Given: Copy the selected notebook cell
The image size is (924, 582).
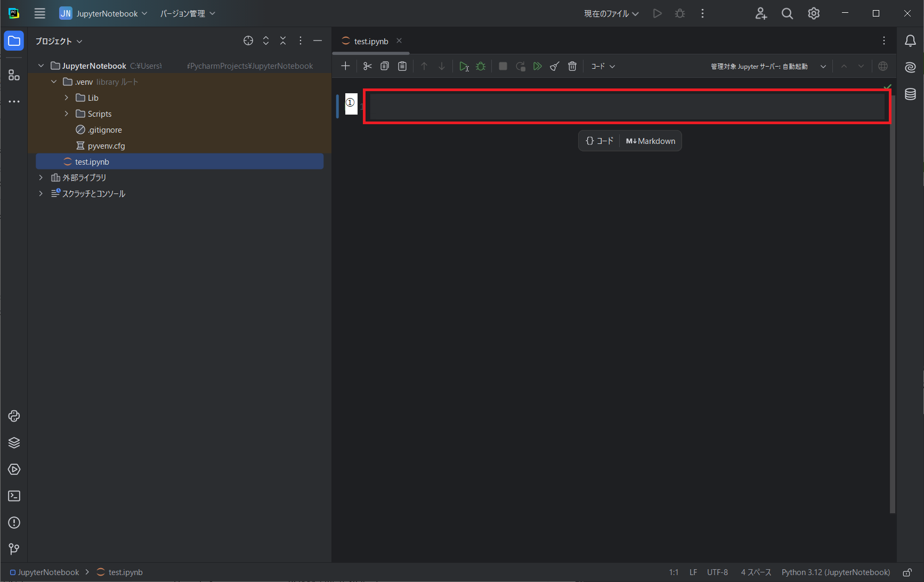Looking at the screenshot, I should click(x=385, y=66).
